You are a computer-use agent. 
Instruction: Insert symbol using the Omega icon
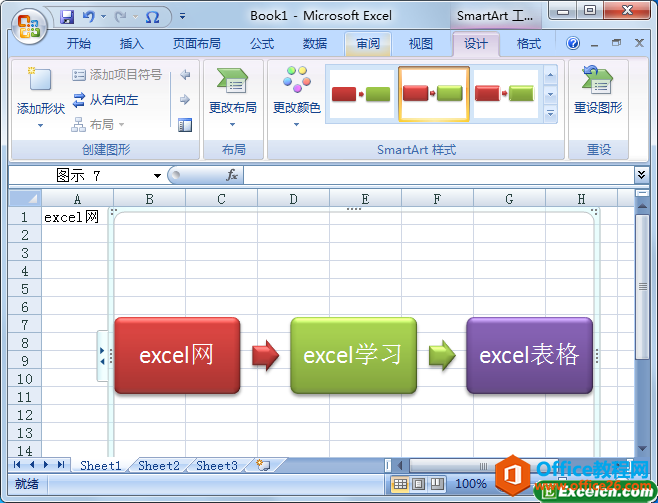click(x=152, y=17)
